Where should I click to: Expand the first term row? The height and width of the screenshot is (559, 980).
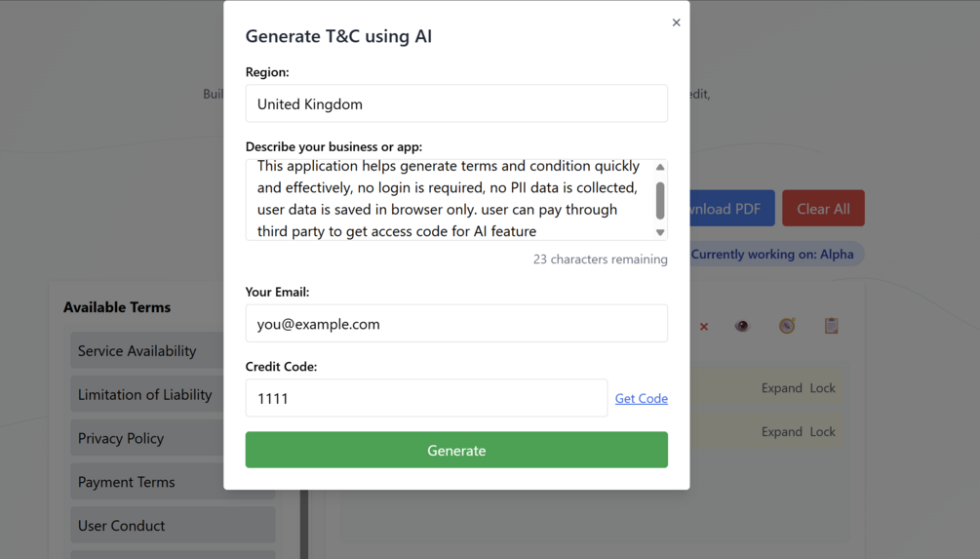click(781, 388)
